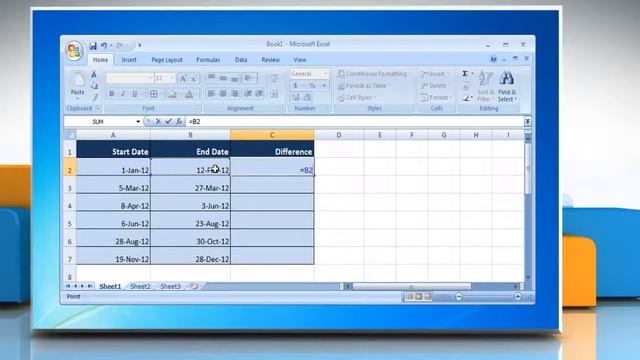640x360 pixels.
Task: Activate the Format Painter brush
Action: point(94,97)
